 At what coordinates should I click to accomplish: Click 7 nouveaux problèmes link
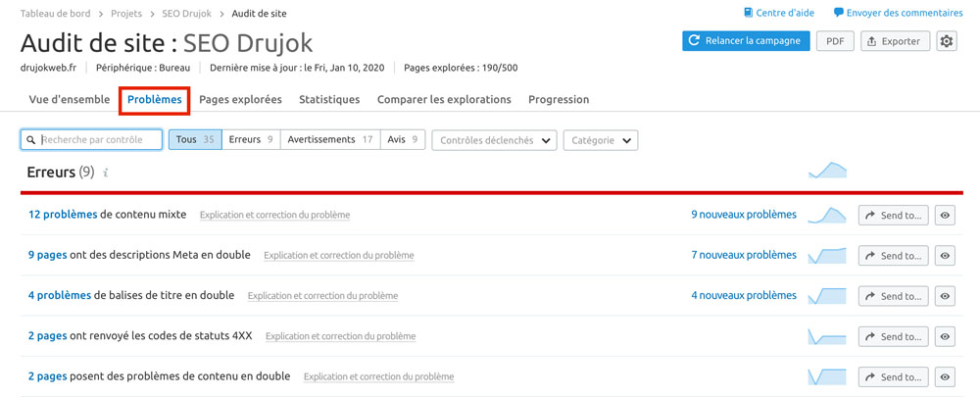744,255
